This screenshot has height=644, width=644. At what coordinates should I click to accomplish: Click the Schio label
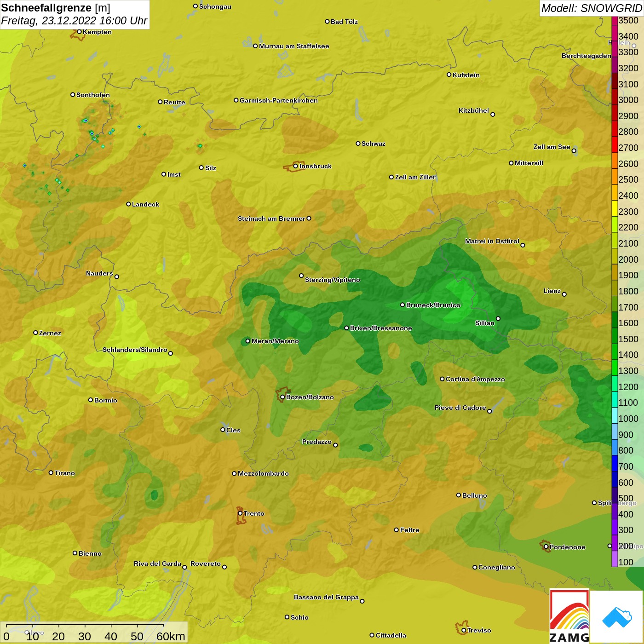pyautogui.click(x=299, y=617)
